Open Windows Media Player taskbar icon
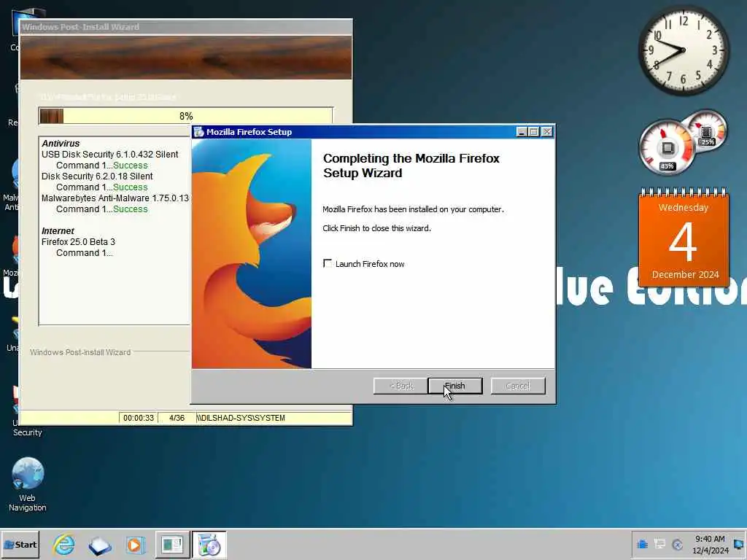The height and width of the screenshot is (560, 747). [x=135, y=545]
